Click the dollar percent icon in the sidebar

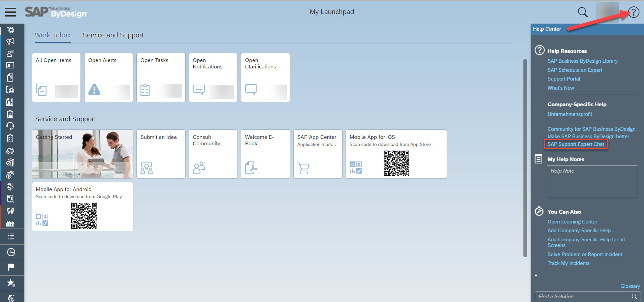point(10,175)
